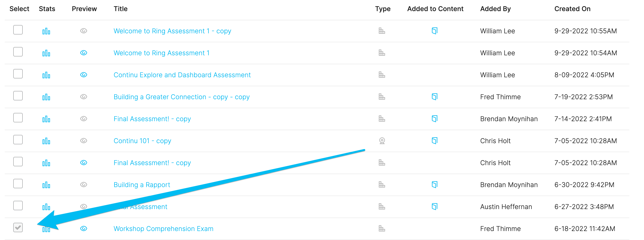This screenshot has width=644, height=240.
Task: Open stats icon for Building a Rapport
Action: tap(46, 185)
